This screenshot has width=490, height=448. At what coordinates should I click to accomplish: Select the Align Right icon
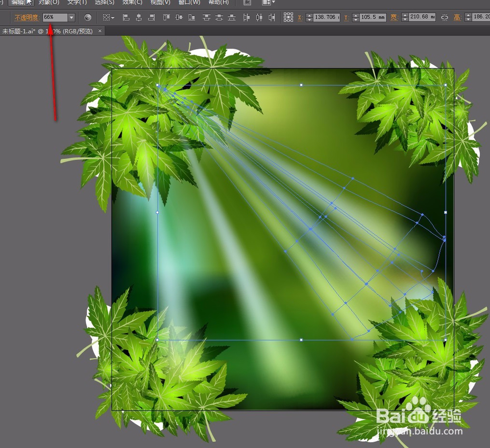coord(150,17)
